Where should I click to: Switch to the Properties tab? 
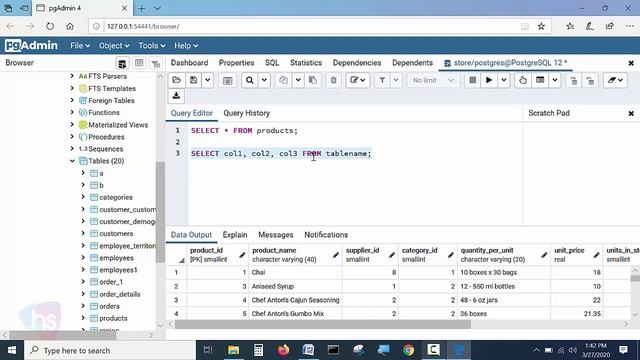[x=236, y=63]
